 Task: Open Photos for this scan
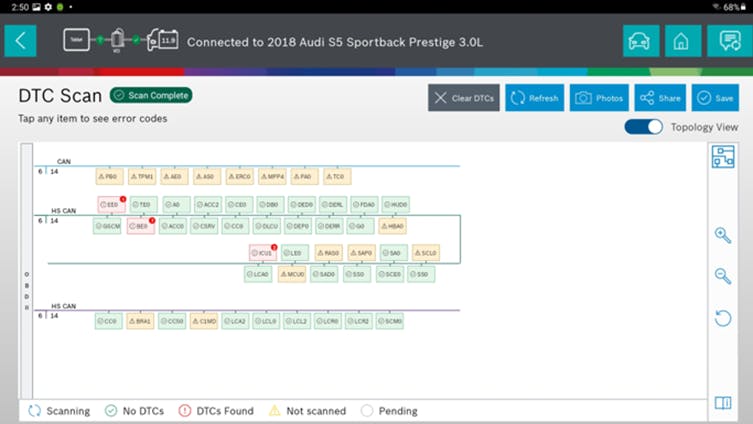tap(597, 98)
